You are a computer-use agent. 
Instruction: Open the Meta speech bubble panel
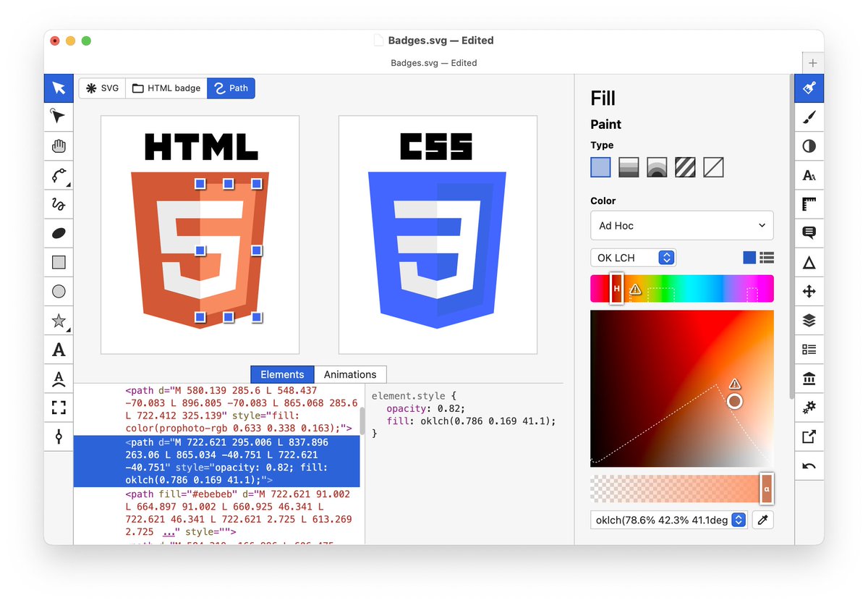tap(809, 233)
